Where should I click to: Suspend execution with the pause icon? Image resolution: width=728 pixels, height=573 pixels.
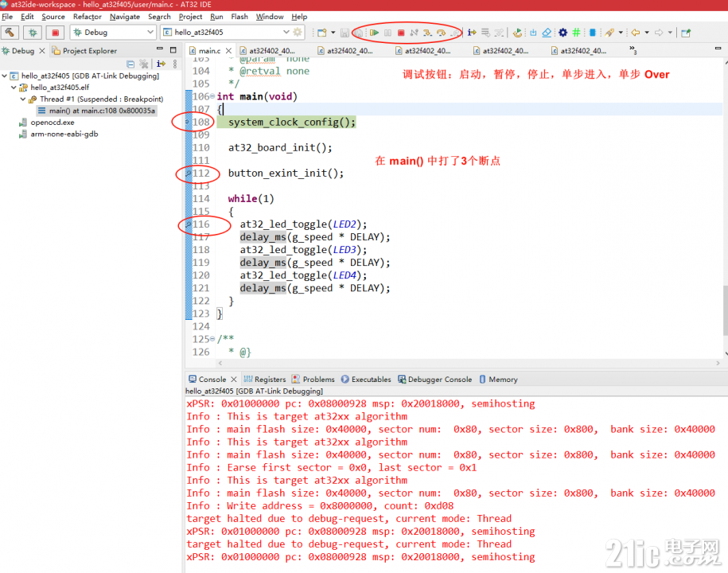(x=387, y=33)
